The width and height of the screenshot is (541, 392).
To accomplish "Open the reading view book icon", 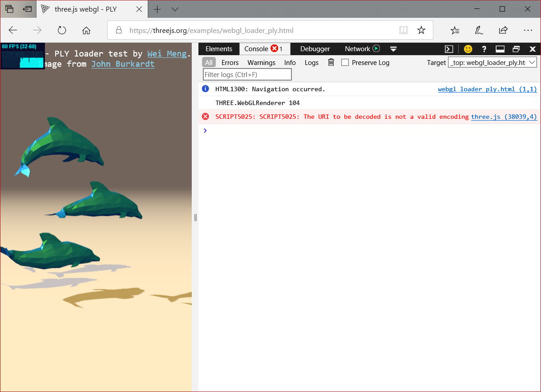I will 404,30.
